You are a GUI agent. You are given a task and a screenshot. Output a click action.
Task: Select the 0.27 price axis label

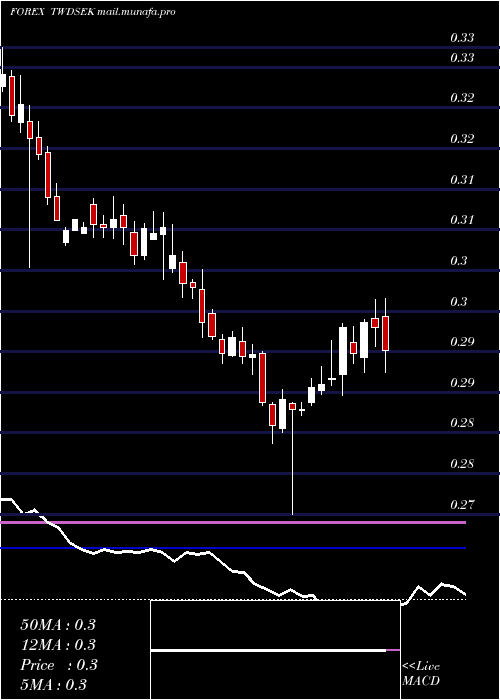(x=462, y=504)
